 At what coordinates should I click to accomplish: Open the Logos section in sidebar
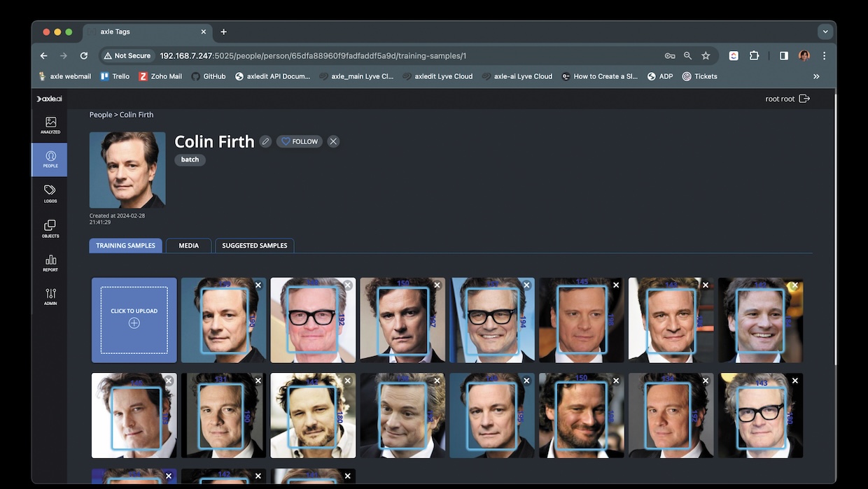[x=50, y=194]
